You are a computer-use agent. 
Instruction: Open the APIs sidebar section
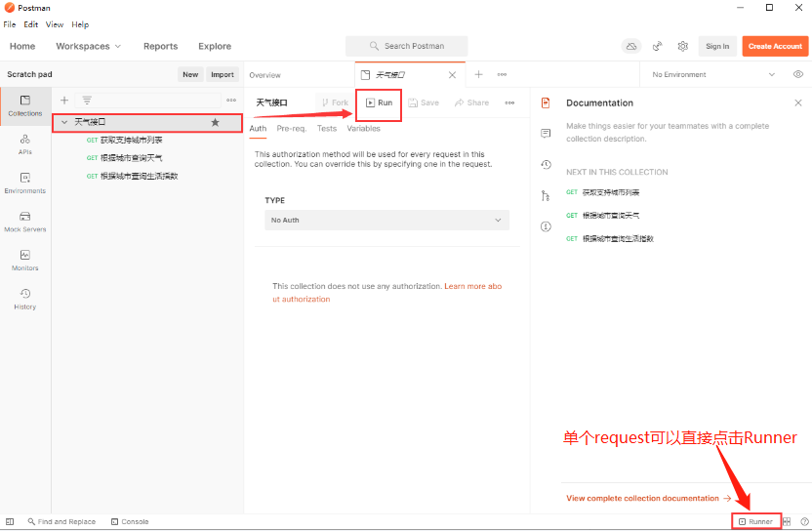(24, 144)
